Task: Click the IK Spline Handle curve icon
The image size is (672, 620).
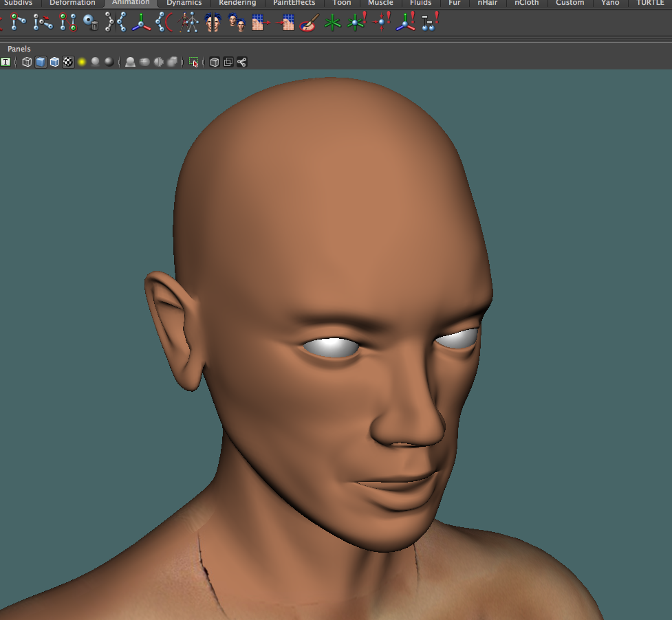Action: 162,23
